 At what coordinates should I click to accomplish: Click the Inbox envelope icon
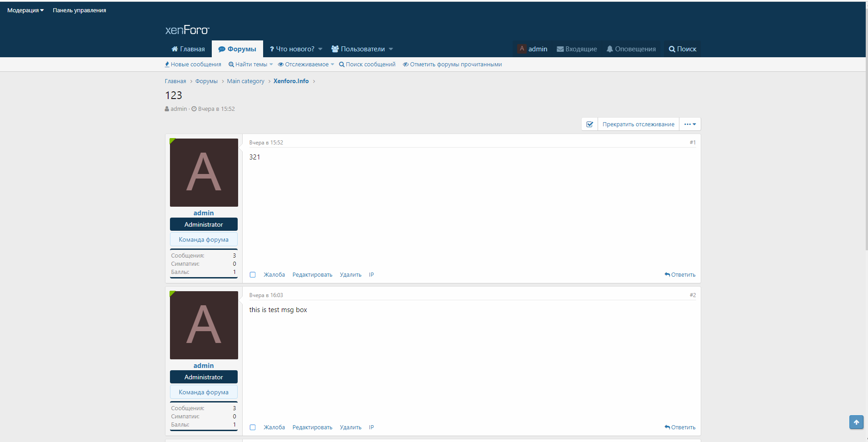pyautogui.click(x=560, y=49)
